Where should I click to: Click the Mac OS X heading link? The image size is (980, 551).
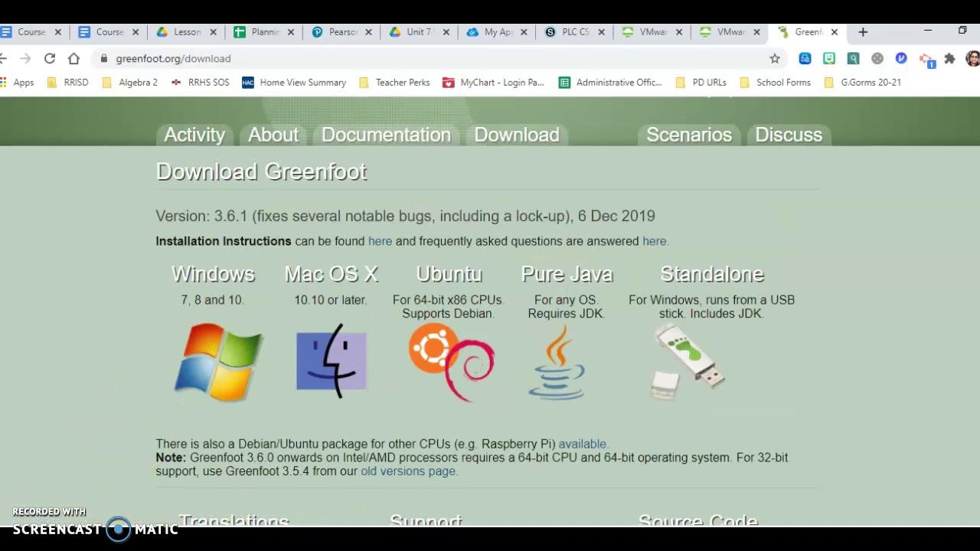[332, 274]
